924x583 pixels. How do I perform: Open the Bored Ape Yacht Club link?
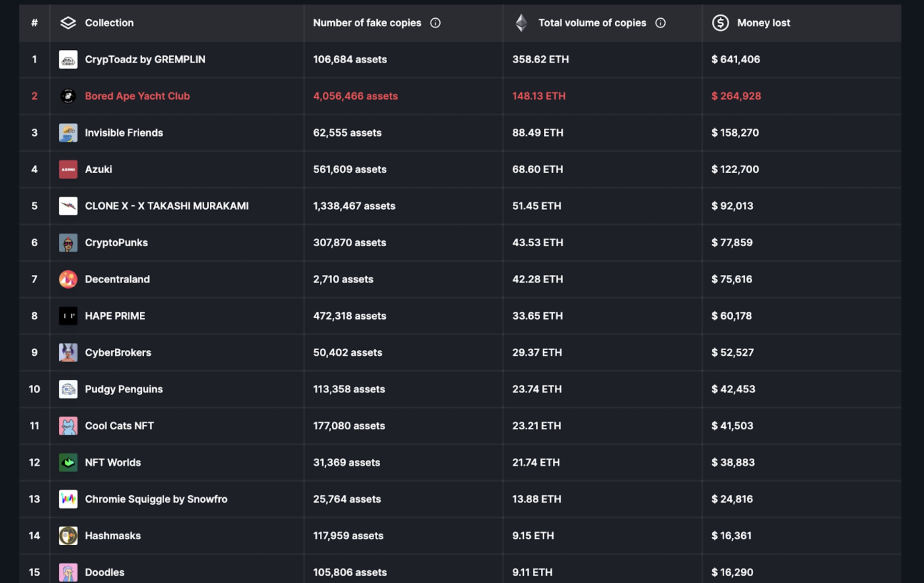[x=137, y=96]
